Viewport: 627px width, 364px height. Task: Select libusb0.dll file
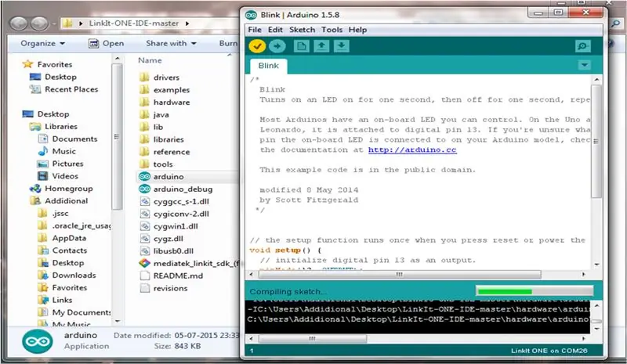point(167,251)
